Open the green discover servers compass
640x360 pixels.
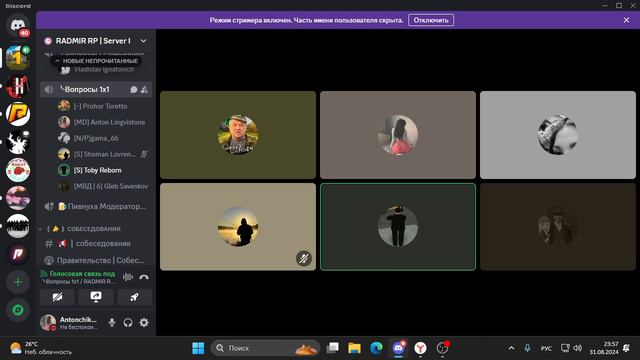coord(18,310)
